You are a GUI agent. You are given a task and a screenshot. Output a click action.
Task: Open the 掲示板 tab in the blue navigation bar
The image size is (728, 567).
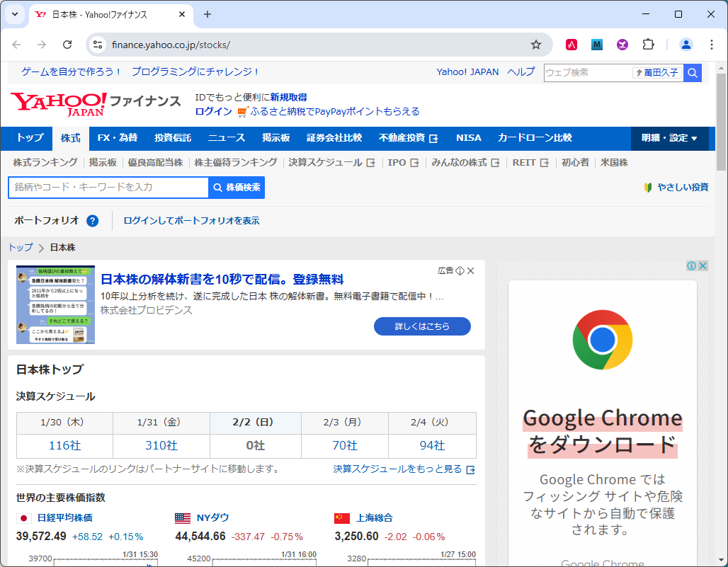275,138
